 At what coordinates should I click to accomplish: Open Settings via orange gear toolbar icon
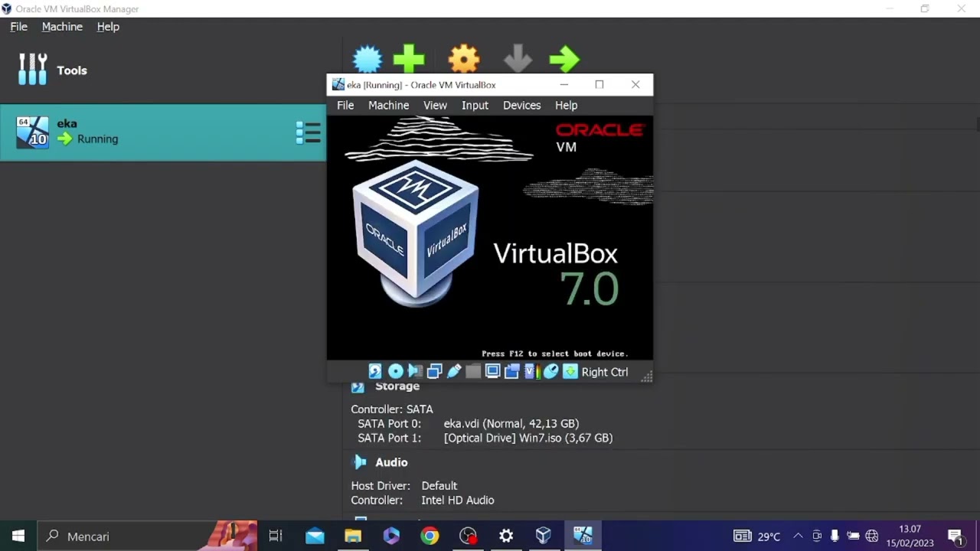tap(464, 59)
